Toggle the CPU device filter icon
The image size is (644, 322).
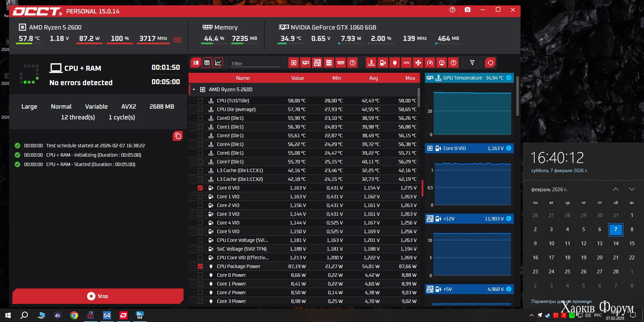coord(294,63)
